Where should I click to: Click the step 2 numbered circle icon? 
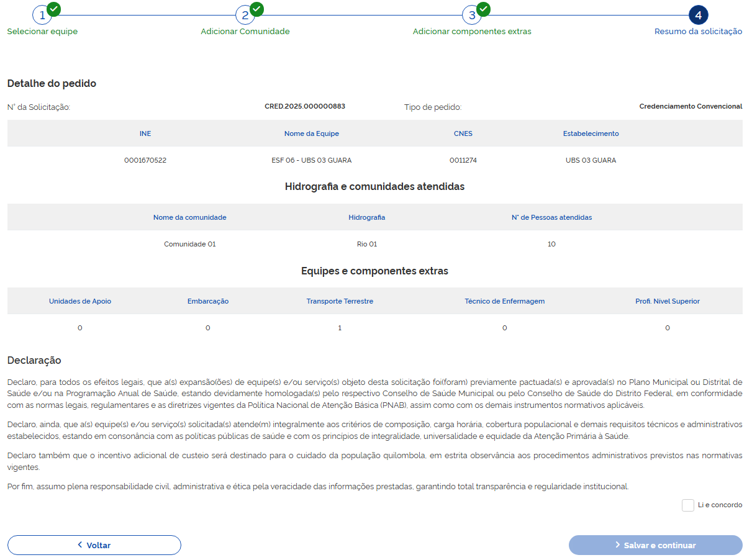[x=245, y=15]
